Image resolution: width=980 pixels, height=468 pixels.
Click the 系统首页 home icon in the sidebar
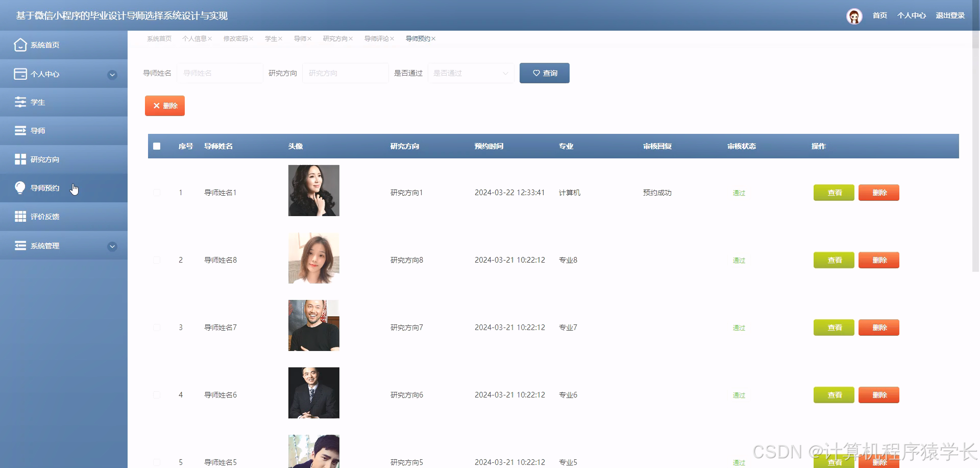(x=20, y=45)
